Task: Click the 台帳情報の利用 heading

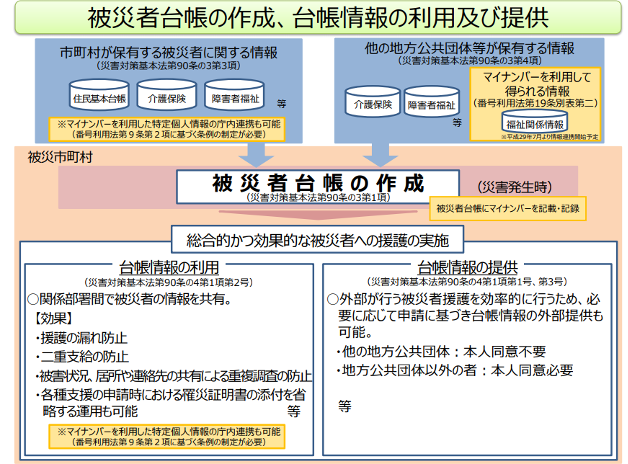Action: click(169, 267)
